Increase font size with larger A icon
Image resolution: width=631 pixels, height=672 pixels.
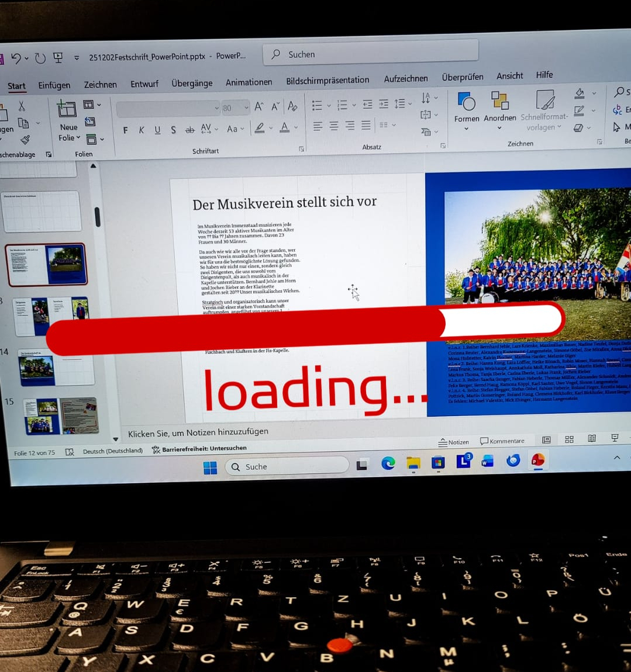(258, 107)
